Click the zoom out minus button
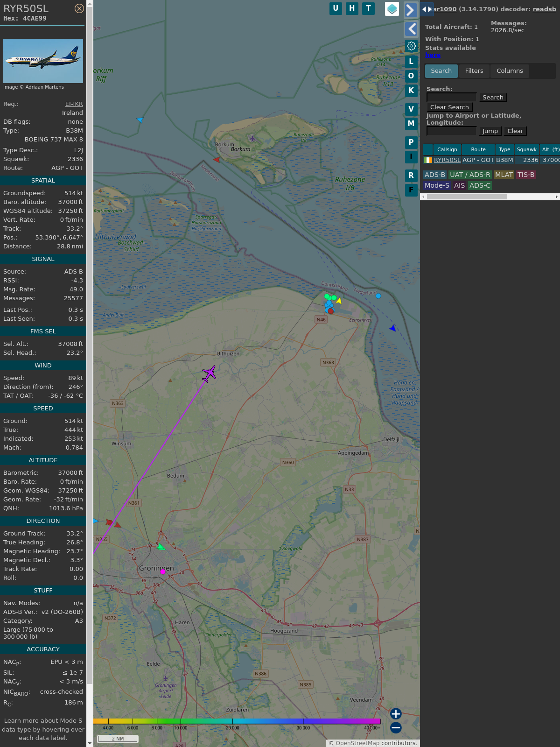Image resolution: width=560 pixels, height=747 pixels. tap(396, 727)
